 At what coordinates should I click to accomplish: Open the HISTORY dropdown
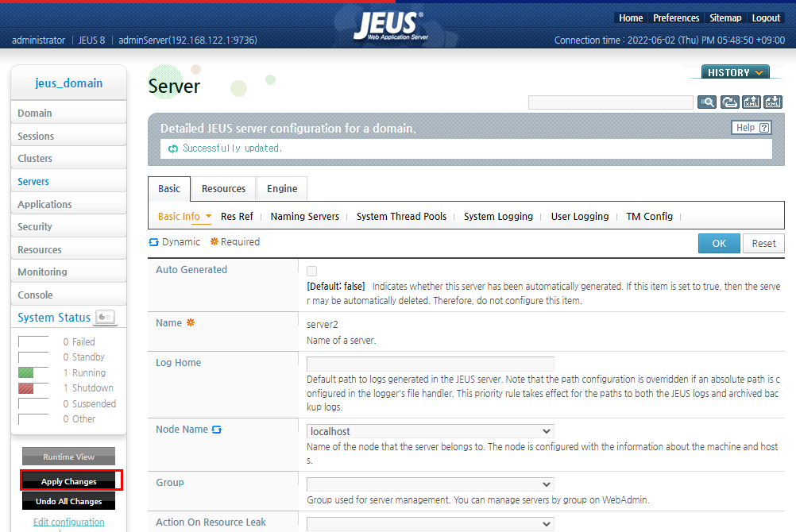point(735,72)
